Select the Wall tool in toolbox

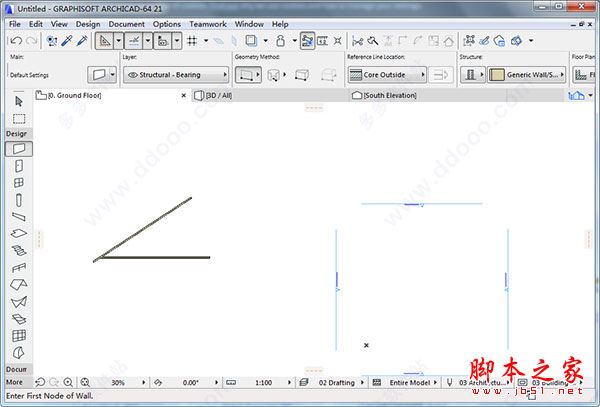19,149
